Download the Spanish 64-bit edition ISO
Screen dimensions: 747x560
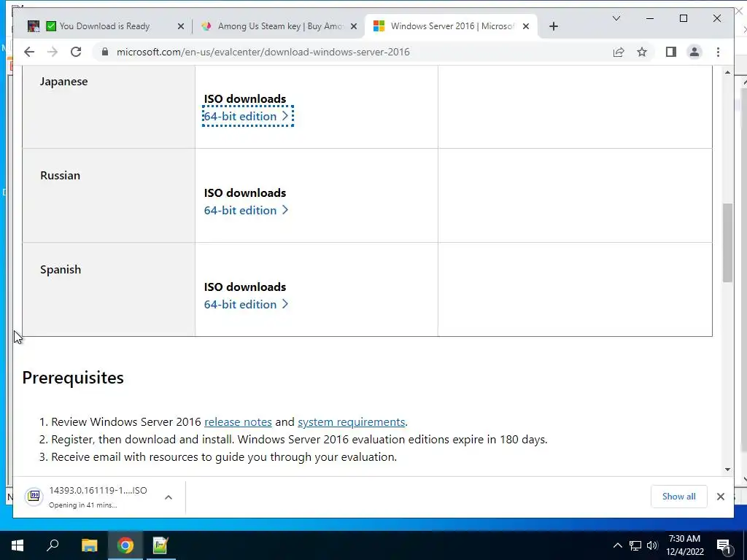click(x=246, y=304)
